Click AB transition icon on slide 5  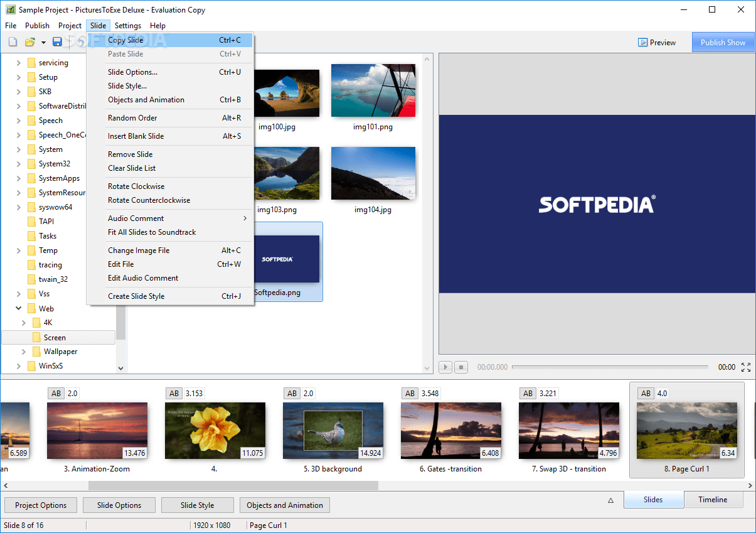click(292, 393)
